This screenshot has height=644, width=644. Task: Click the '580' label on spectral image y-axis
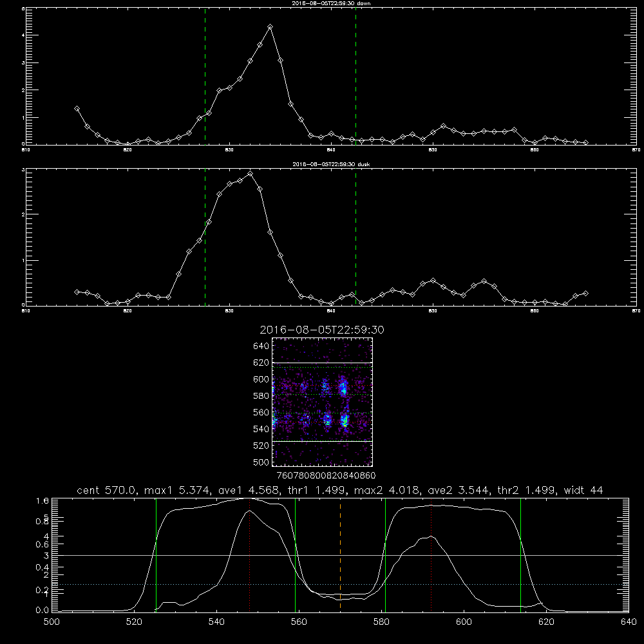[261, 396]
